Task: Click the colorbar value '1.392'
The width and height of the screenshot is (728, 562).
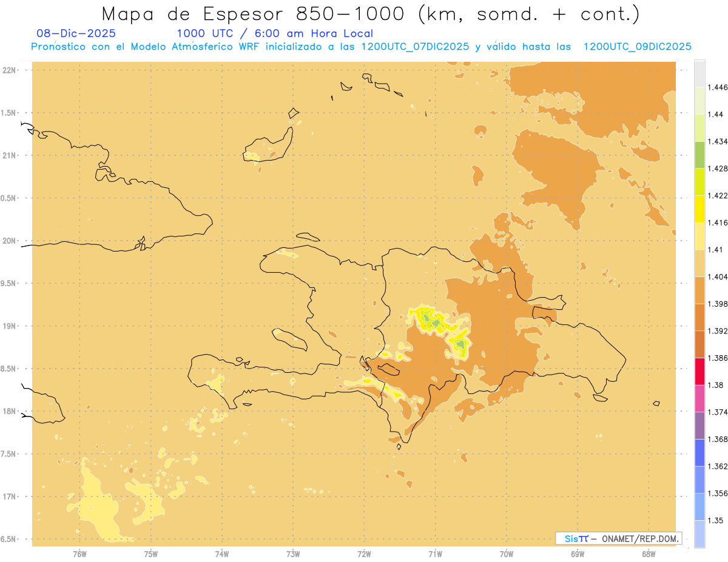Action: [x=718, y=331]
